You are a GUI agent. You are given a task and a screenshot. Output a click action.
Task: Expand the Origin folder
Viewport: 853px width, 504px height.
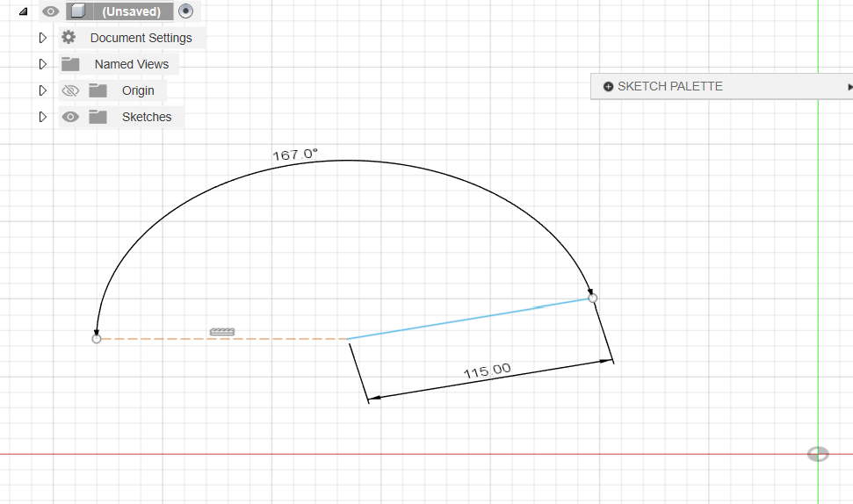click(x=42, y=90)
